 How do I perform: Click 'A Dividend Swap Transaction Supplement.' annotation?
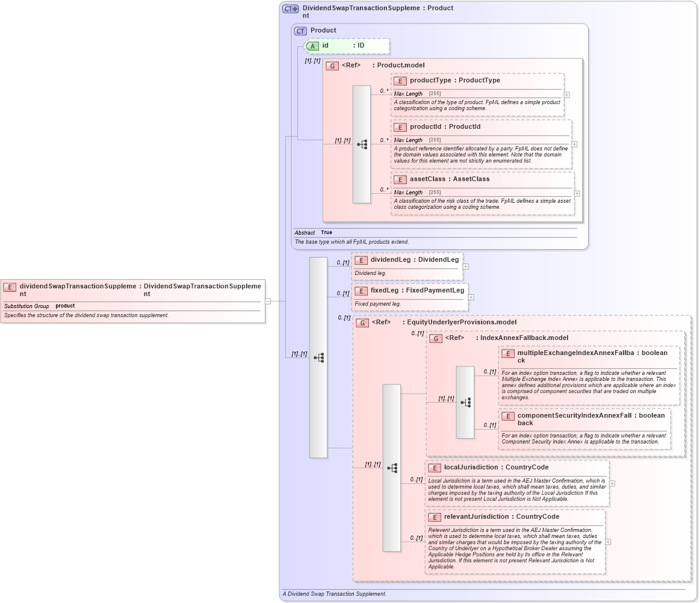pyautogui.click(x=335, y=594)
